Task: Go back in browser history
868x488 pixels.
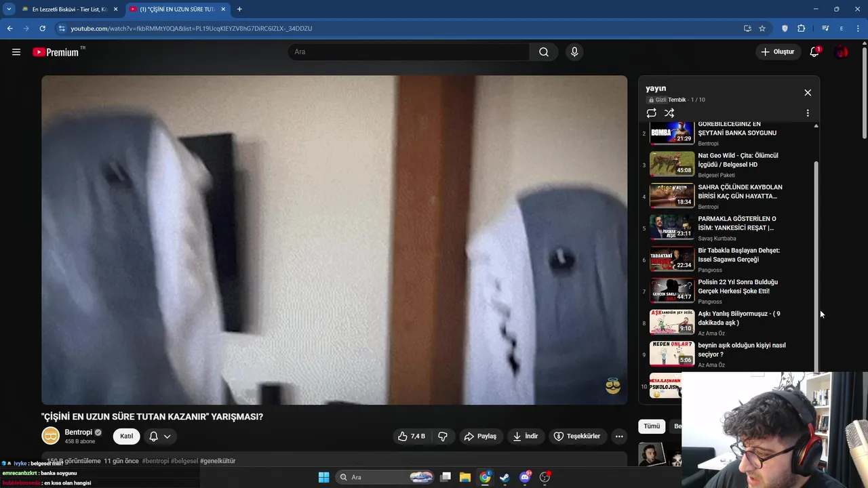Action: [9, 28]
